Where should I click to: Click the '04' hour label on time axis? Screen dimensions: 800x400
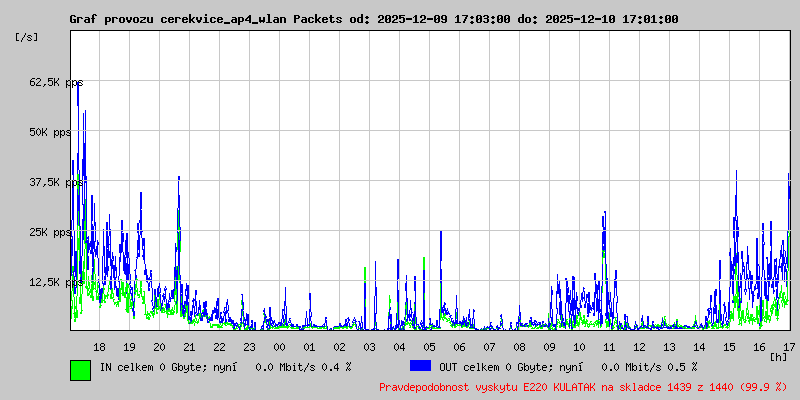399,347
